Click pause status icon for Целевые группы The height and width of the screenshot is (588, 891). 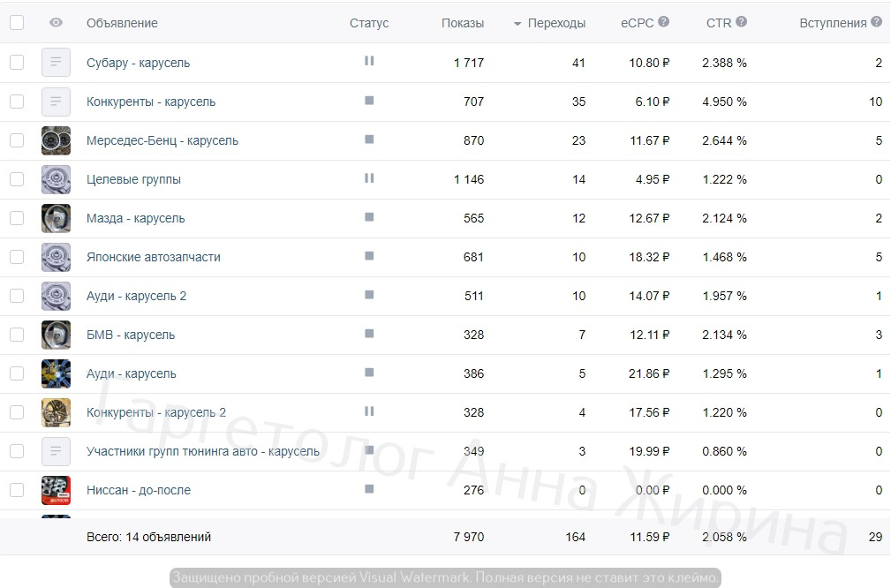pyautogui.click(x=369, y=177)
